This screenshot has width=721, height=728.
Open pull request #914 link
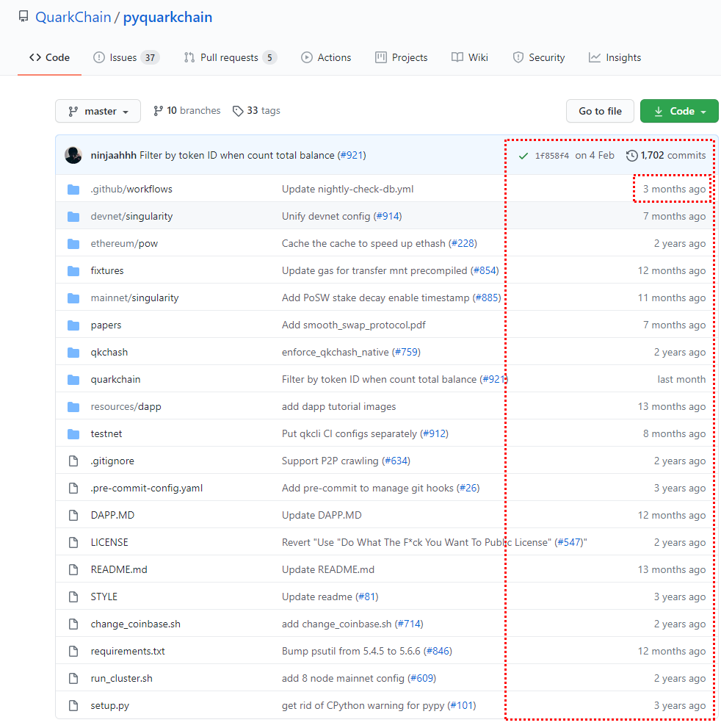click(x=388, y=217)
